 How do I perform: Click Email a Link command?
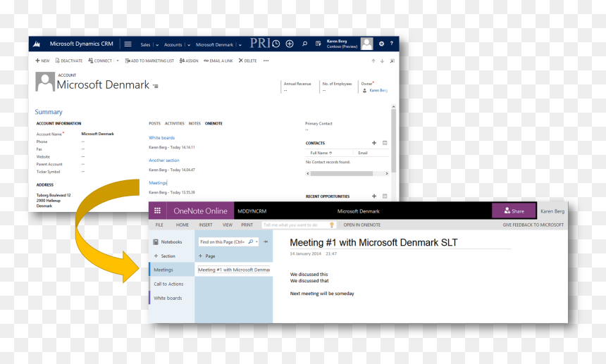click(x=218, y=61)
